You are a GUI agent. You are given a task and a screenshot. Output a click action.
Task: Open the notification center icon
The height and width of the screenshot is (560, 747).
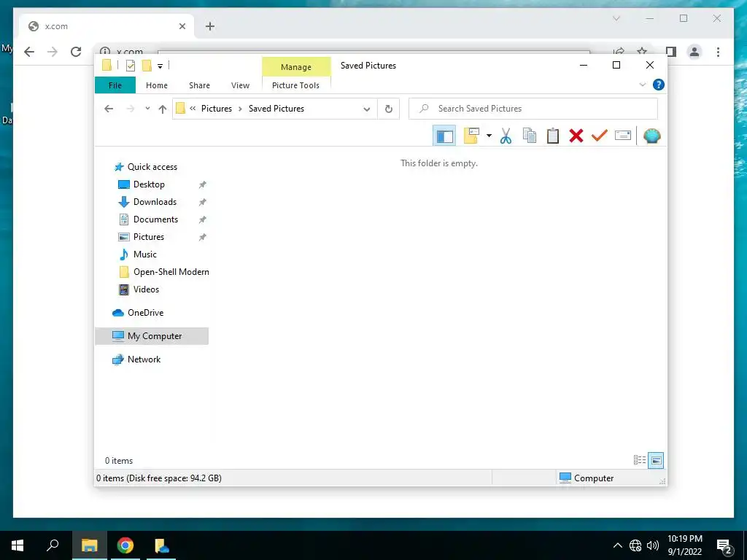coord(724,546)
